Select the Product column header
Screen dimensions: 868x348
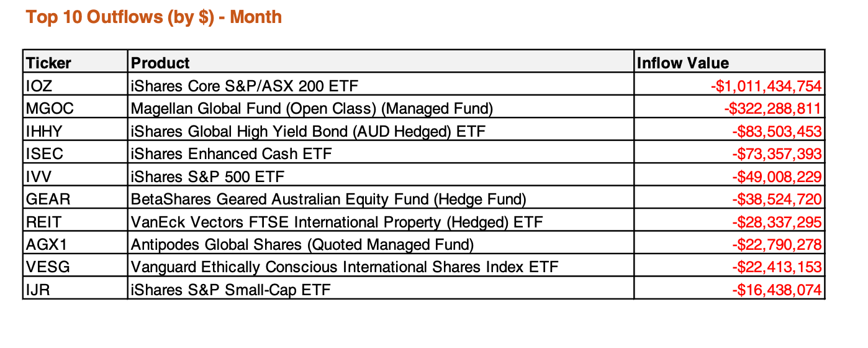coord(381,63)
